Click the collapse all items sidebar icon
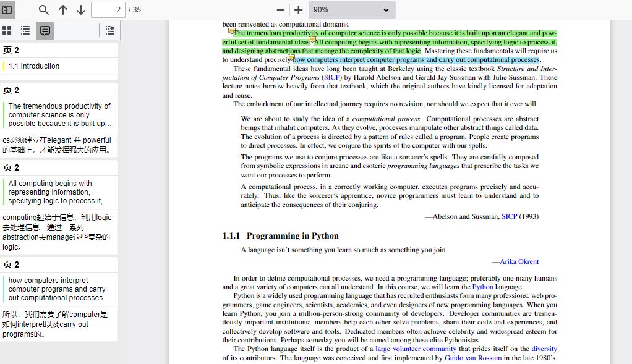 pos(109,30)
